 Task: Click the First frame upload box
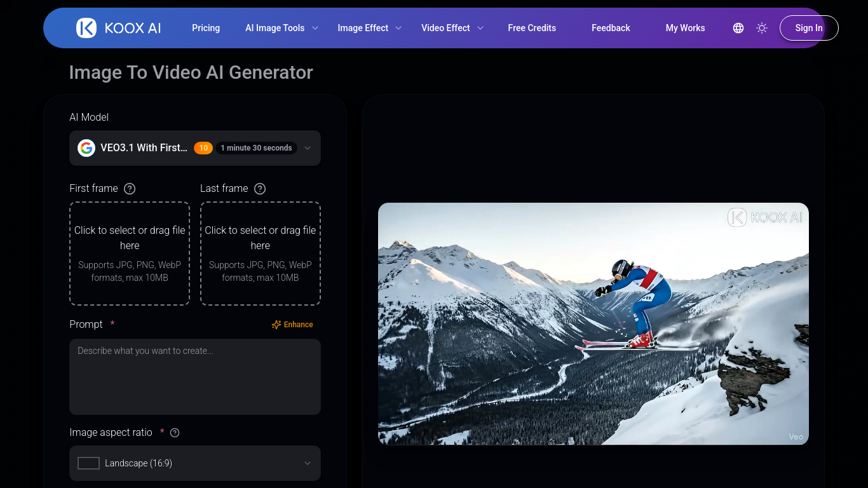pos(130,254)
